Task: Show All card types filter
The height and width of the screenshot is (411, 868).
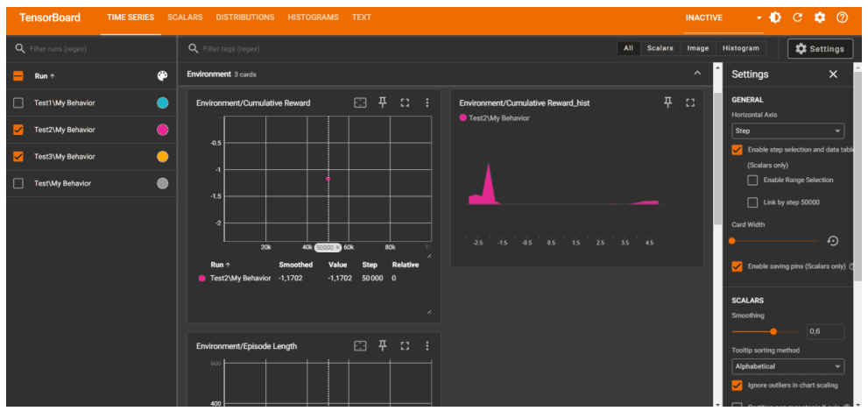Action: [628, 49]
